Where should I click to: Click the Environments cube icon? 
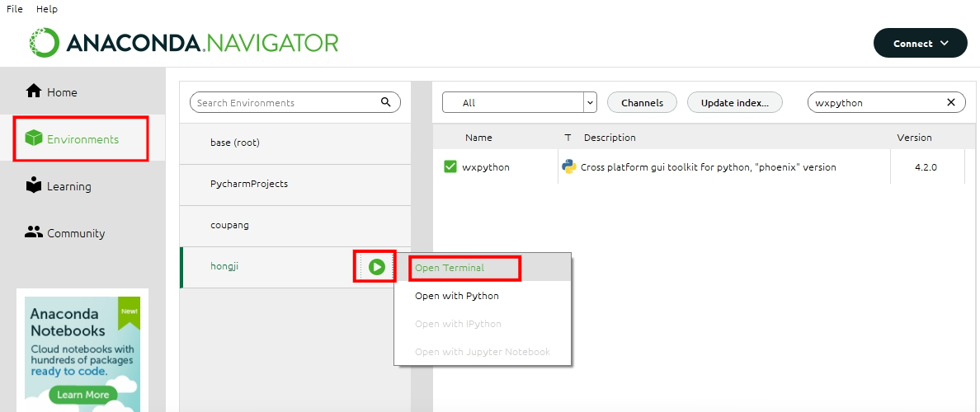point(34,138)
